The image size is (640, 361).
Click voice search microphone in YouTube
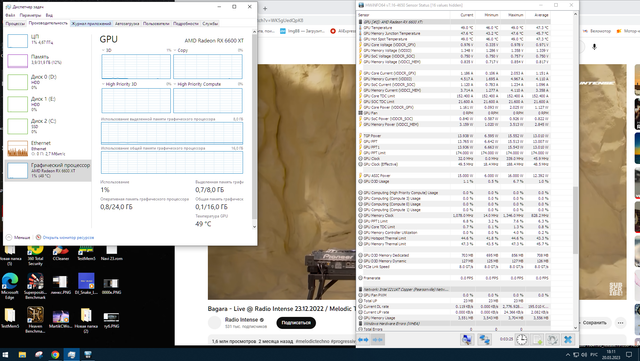click(x=594, y=47)
